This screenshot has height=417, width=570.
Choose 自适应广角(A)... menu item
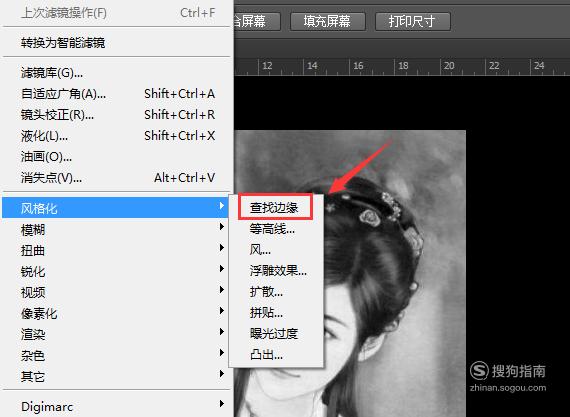tap(116, 94)
